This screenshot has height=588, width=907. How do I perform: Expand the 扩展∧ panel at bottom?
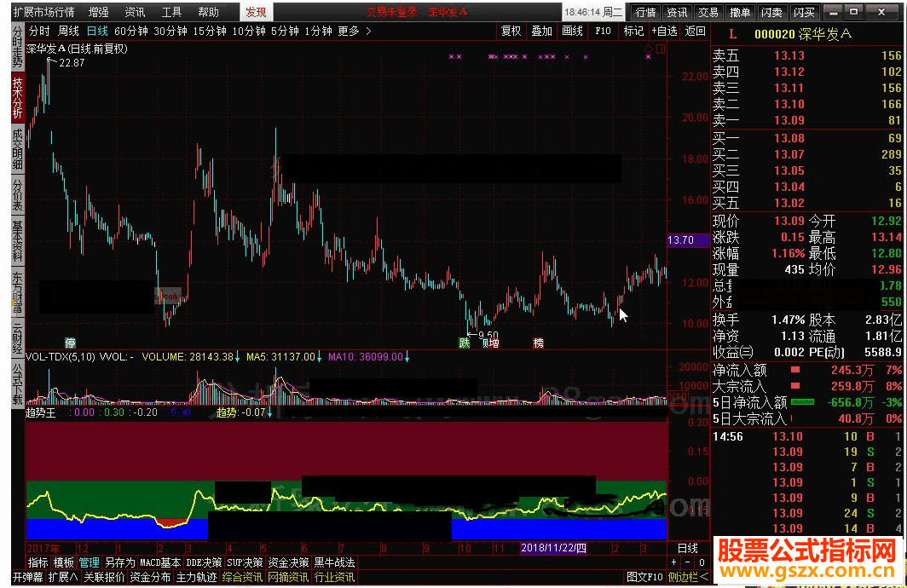[x=63, y=577]
